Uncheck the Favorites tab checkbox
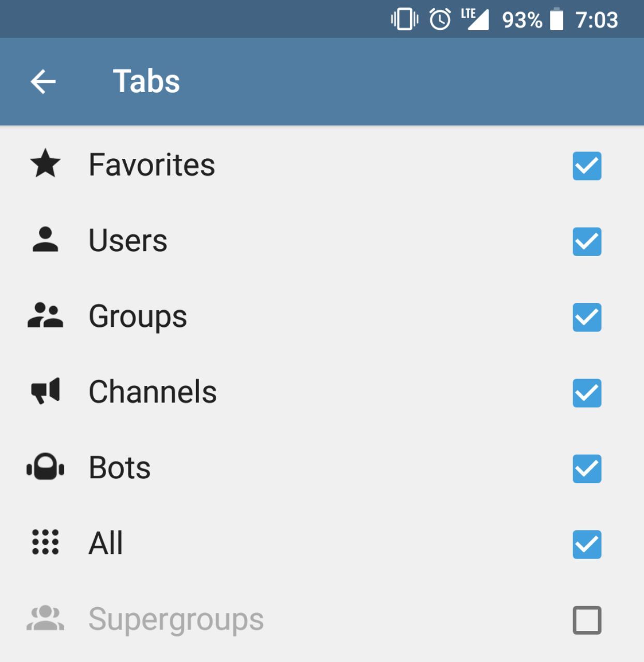Screen dimensions: 644x662 [x=587, y=166]
